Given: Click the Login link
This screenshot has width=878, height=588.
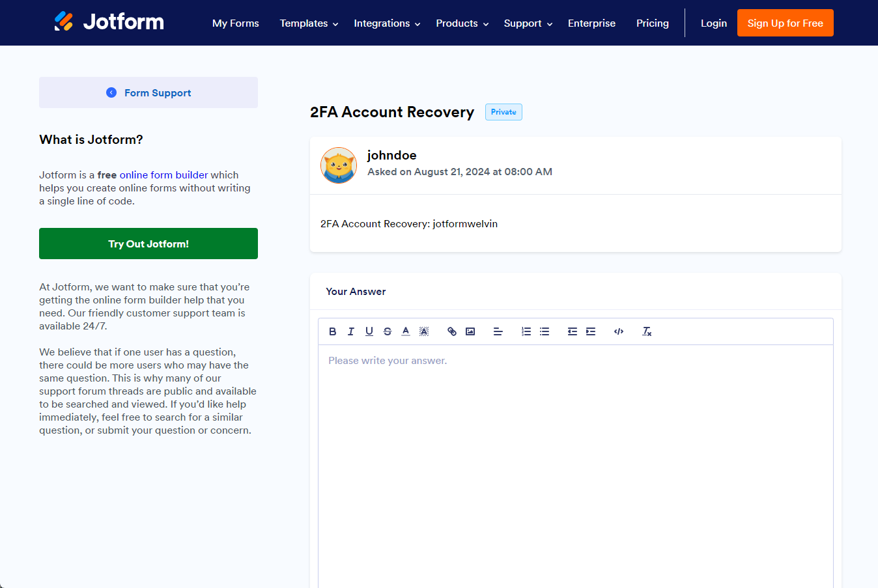Looking at the screenshot, I should (714, 23).
